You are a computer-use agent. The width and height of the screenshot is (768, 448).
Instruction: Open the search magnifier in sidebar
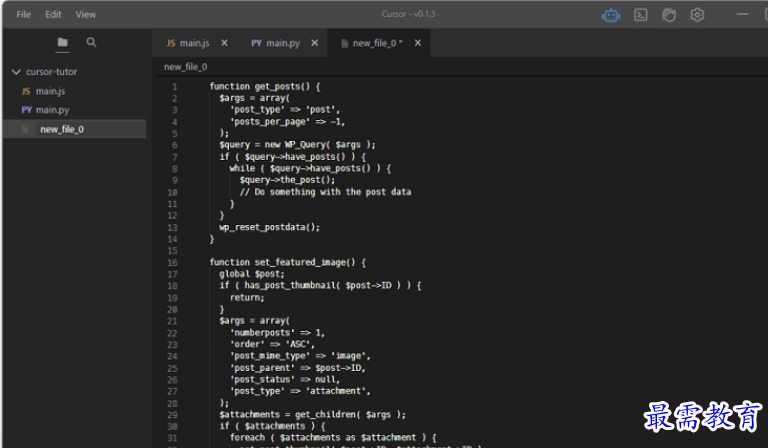click(91, 43)
